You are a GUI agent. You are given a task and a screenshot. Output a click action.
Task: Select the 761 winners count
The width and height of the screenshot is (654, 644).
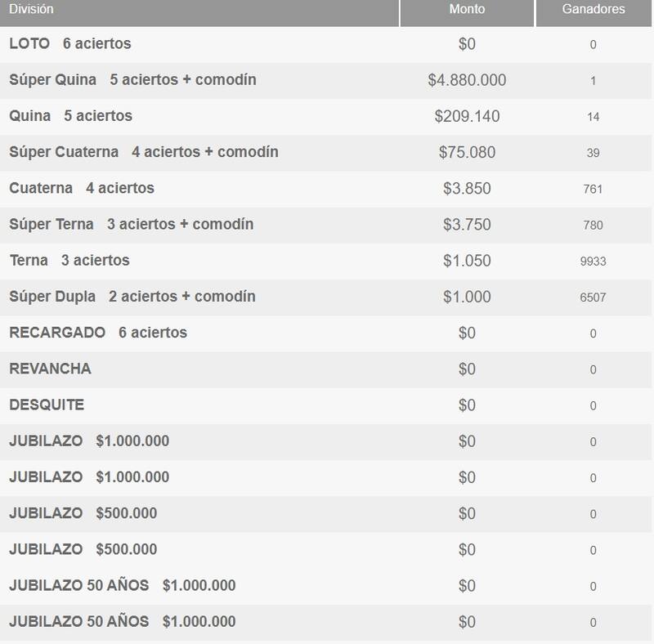point(594,189)
